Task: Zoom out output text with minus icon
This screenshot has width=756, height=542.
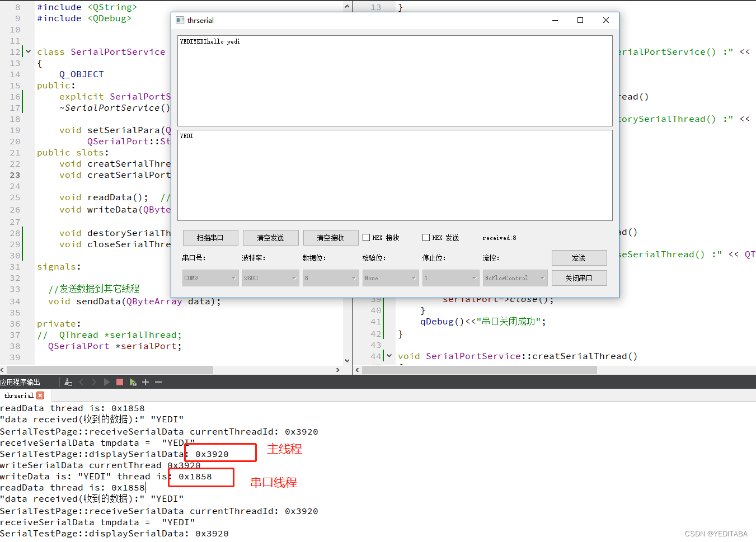Action: (x=158, y=382)
